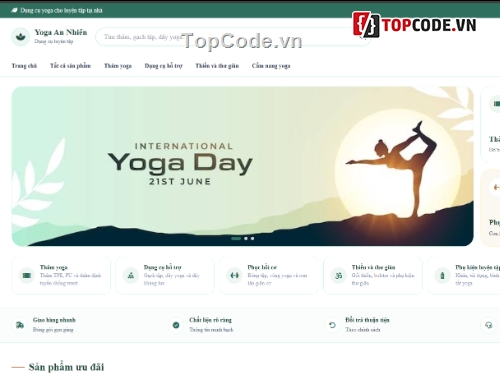Click the headset support icon at right edge
Screen dimensions: 500x375
[489, 325]
